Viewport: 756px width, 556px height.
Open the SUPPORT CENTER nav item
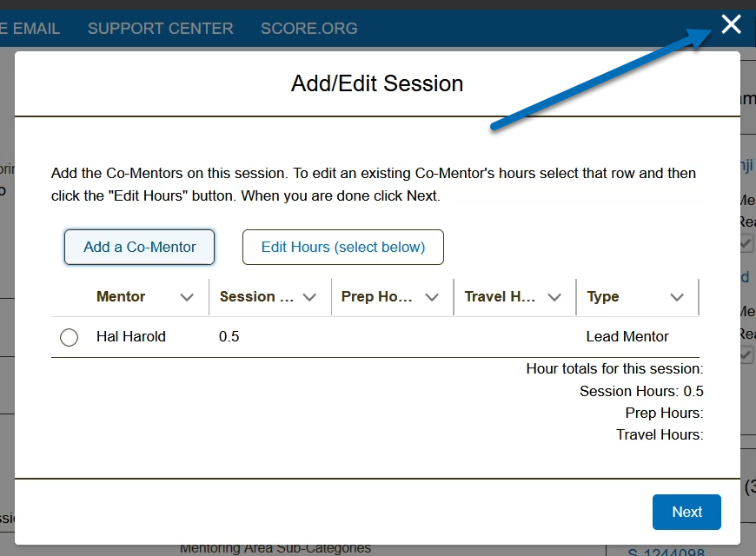click(x=161, y=28)
